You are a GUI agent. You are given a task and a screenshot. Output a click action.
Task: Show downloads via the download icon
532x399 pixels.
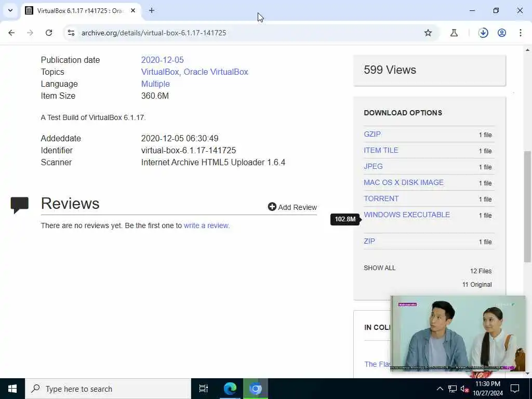click(x=483, y=33)
